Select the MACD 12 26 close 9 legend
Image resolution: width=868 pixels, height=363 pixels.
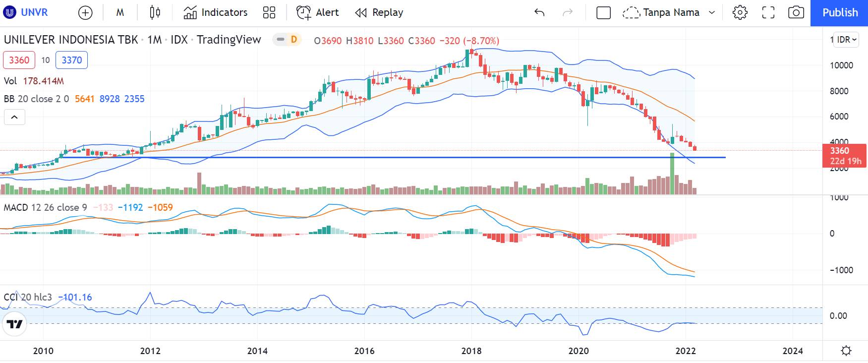click(x=45, y=207)
